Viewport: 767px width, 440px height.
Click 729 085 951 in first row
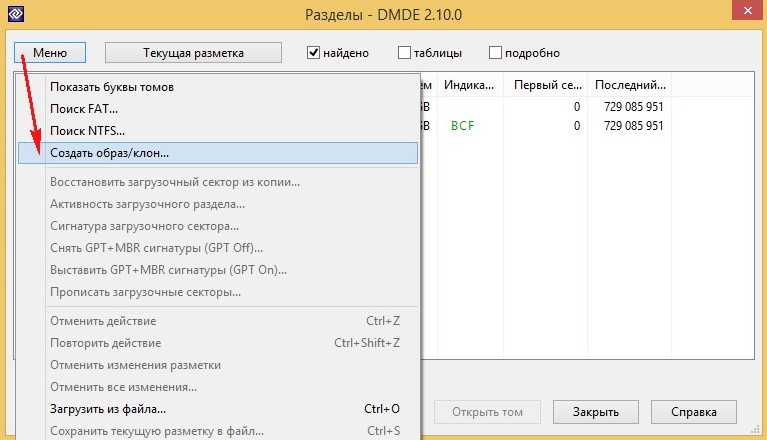click(x=633, y=107)
